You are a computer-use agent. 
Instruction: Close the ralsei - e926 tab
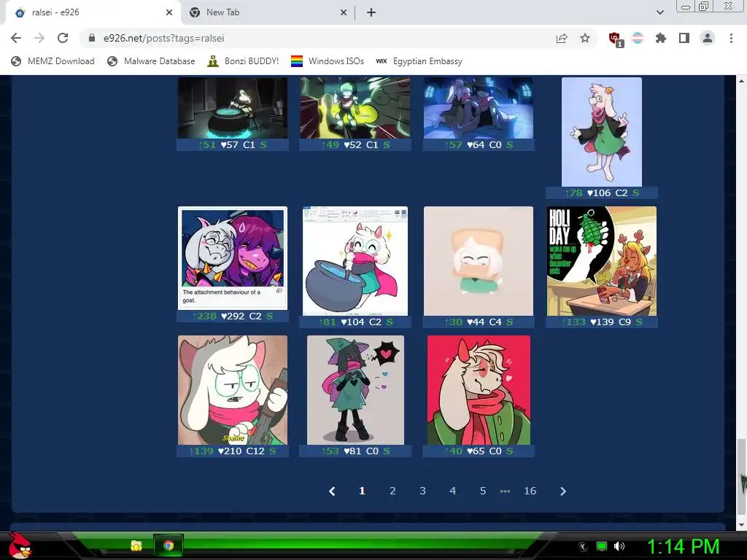(169, 13)
